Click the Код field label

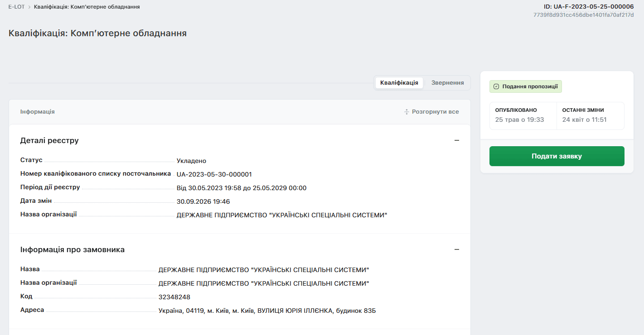click(x=26, y=296)
